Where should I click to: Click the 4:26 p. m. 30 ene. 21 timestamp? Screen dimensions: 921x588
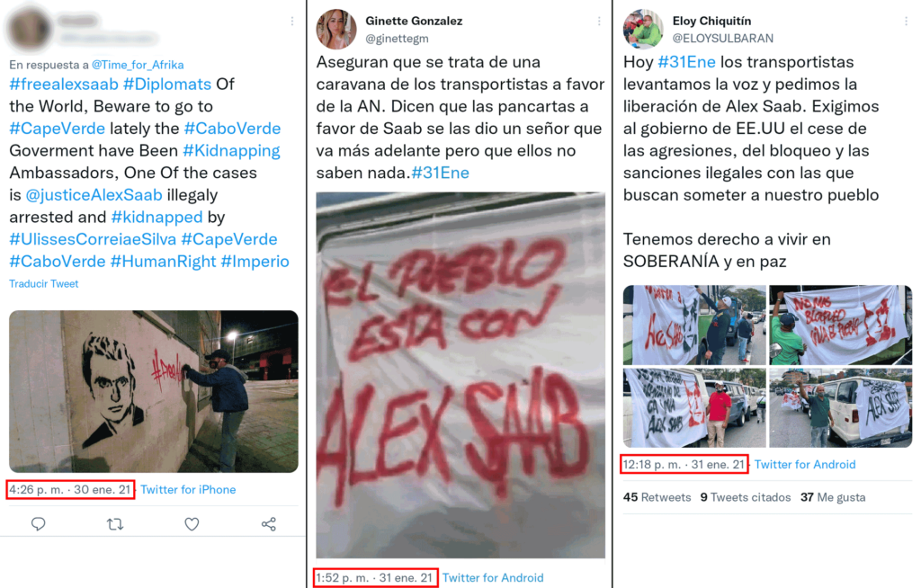tap(70, 489)
